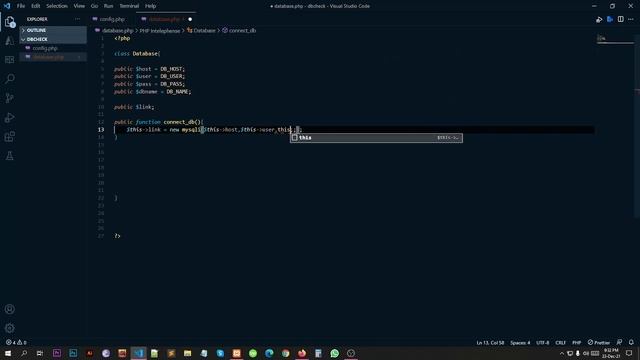The width and height of the screenshot is (640, 360).
Task: Open the Go menu
Action: 94,6
